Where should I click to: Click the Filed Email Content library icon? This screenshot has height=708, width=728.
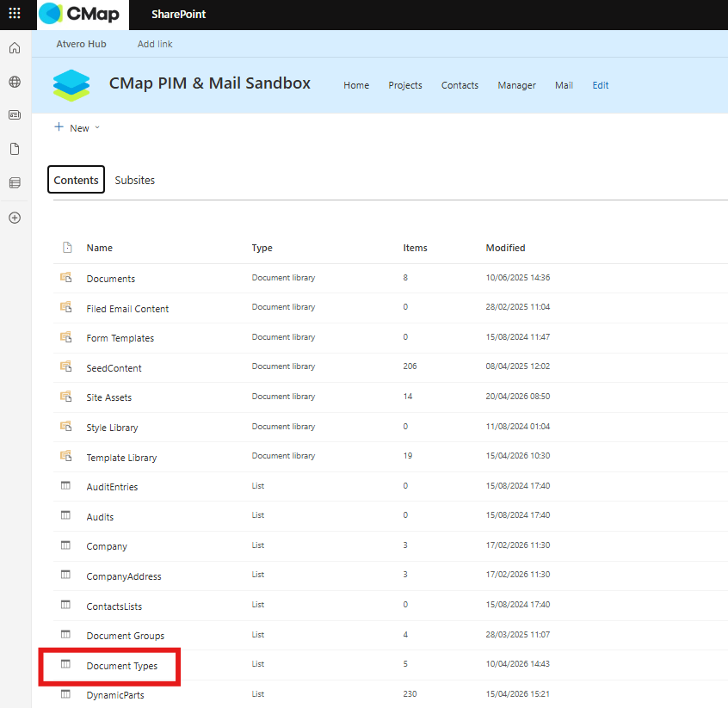pos(66,307)
